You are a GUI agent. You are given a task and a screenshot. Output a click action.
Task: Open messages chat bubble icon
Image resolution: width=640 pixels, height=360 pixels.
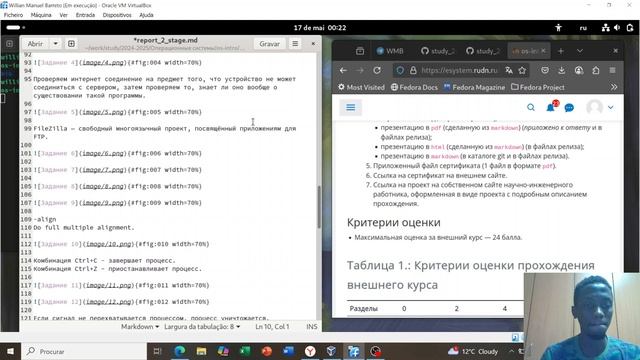pyautogui.click(x=569, y=108)
